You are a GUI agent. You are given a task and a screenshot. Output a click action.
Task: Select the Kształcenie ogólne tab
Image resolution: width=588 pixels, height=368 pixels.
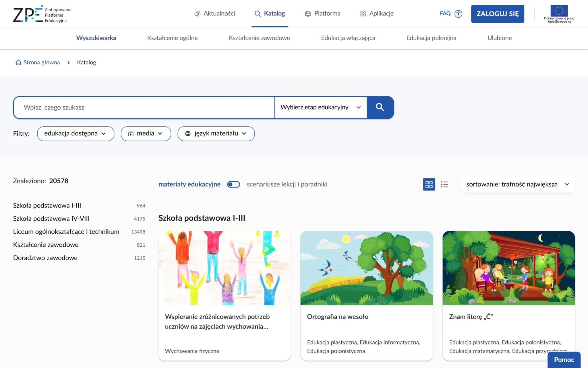(172, 38)
